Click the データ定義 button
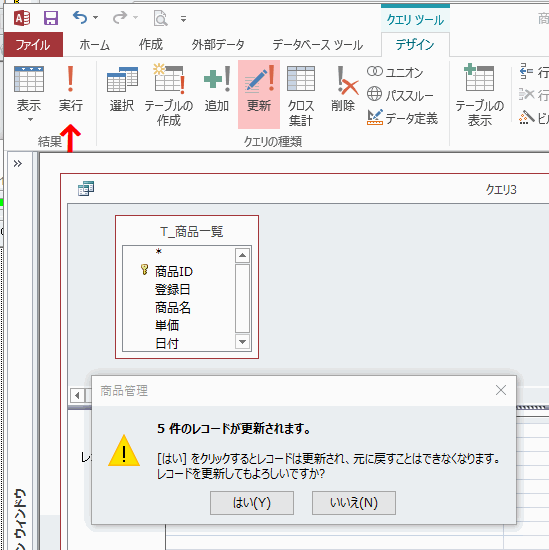This screenshot has width=549, height=550. tap(402, 118)
